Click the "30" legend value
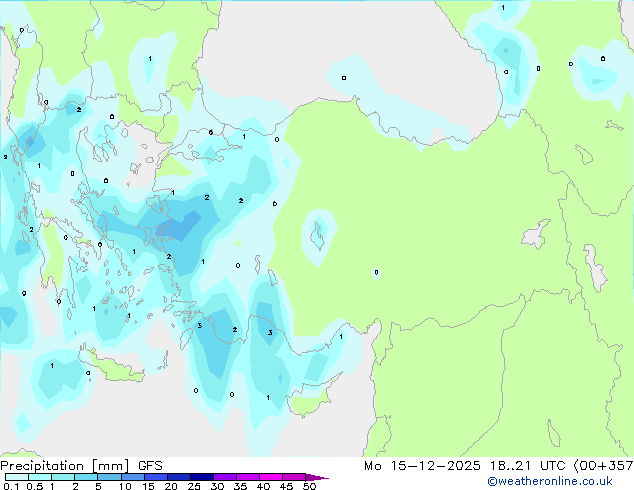This screenshot has height=490, width=634. (217, 486)
